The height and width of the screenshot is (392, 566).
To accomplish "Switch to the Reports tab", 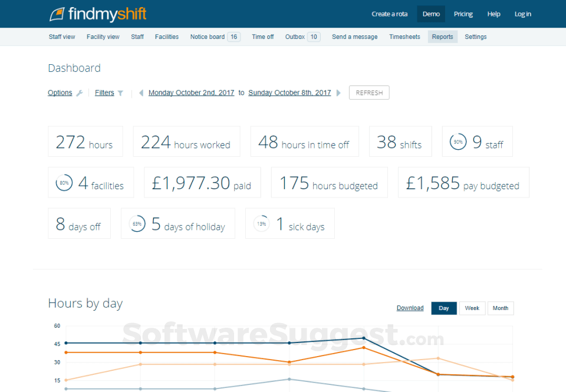I will pyautogui.click(x=442, y=37).
